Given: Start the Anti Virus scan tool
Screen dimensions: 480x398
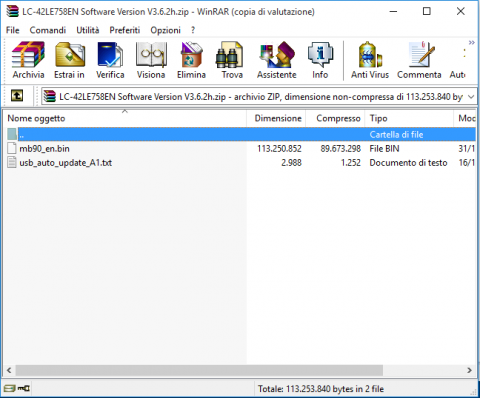Looking at the screenshot, I should (x=370, y=60).
